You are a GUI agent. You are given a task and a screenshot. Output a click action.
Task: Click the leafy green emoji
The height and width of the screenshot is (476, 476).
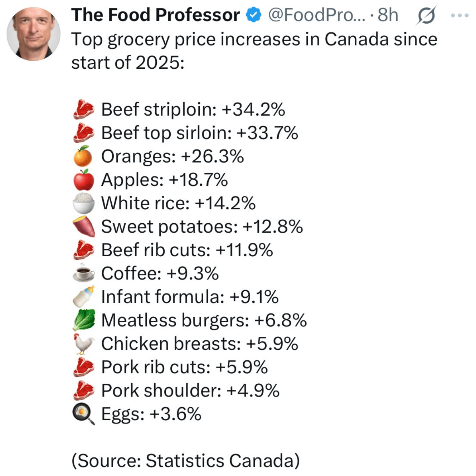pyautogui.click(x=84, y=320)
